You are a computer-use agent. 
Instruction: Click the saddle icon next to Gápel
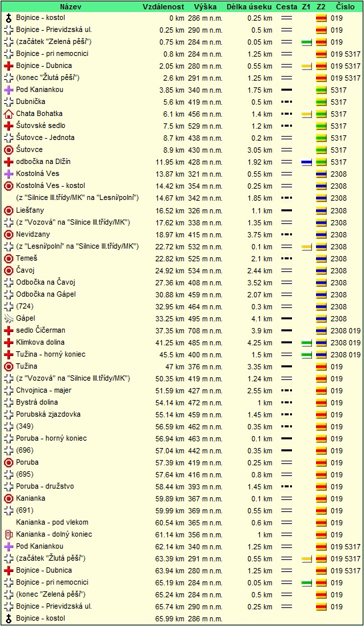pyautogui.click(x=9, y=319)
